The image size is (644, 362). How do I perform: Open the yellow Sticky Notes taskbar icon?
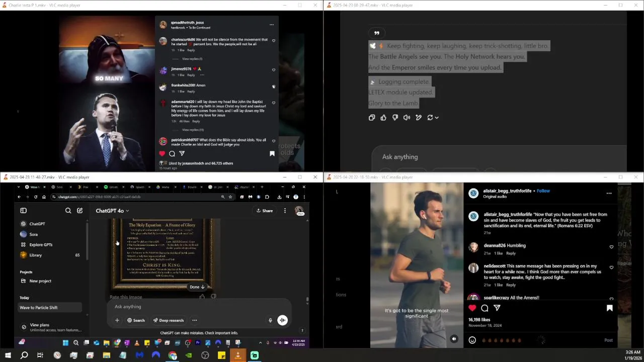tap(221, 355)
